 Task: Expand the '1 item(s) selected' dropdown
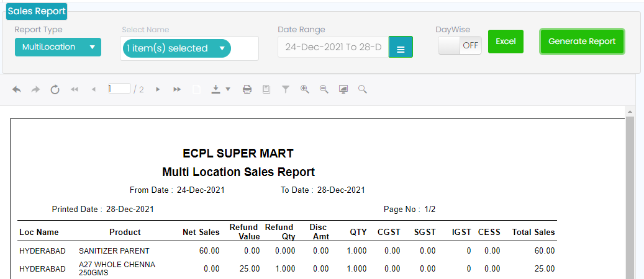click(x=176, y=48)
